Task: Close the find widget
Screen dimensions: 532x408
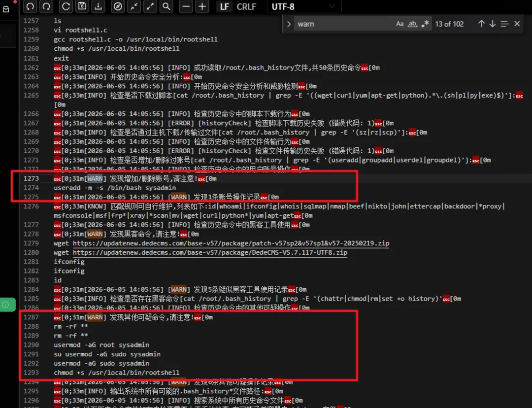Action: click(517, 24)
